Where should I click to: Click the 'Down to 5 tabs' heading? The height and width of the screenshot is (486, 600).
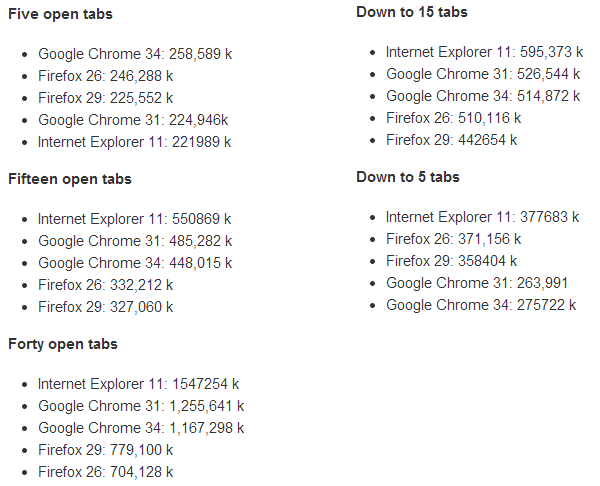click(408, 177)
